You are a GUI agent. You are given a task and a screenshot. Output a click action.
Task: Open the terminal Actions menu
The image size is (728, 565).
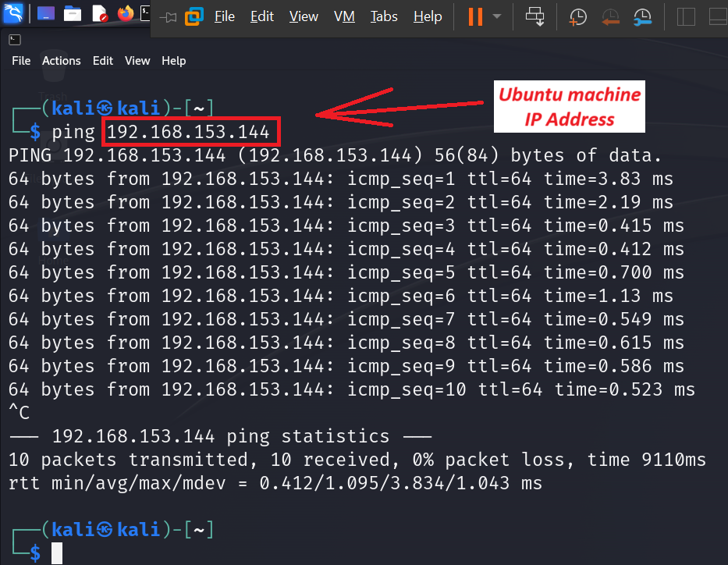point(62,61)
